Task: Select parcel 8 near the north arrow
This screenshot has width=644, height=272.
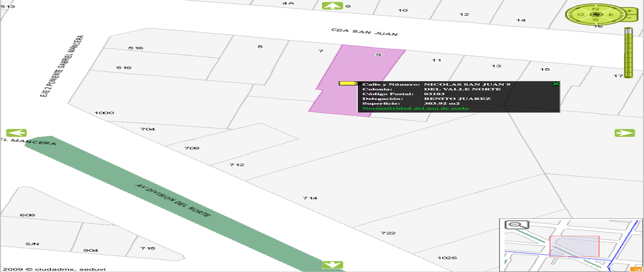Action: click(x=348, y=7)
